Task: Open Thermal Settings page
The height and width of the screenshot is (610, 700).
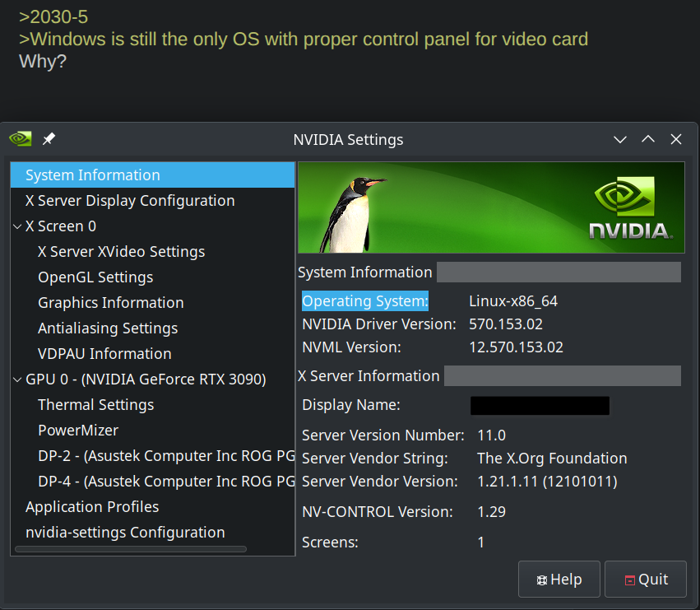Action: click(x=96, y=404)
